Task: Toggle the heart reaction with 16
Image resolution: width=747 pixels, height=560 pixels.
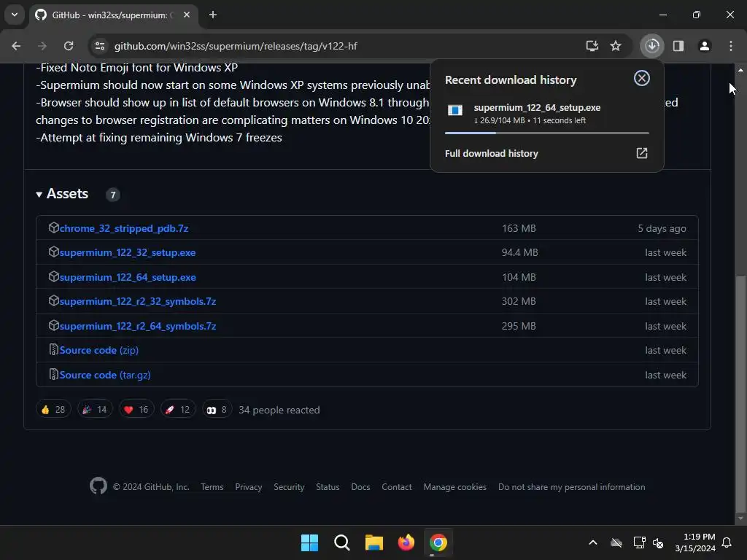Action: (136, 409)
